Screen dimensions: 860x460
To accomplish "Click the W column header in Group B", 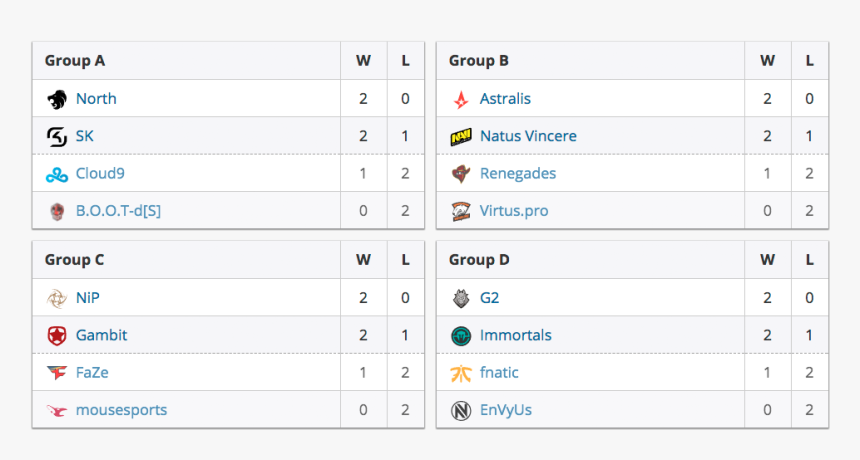I will 767,60.
